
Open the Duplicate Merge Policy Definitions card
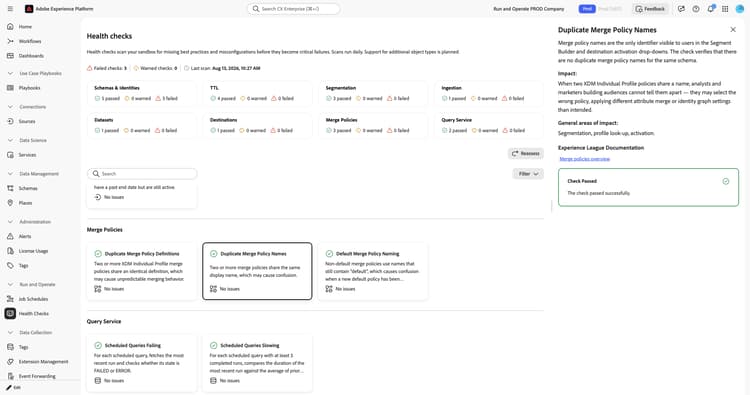[142, 271]
